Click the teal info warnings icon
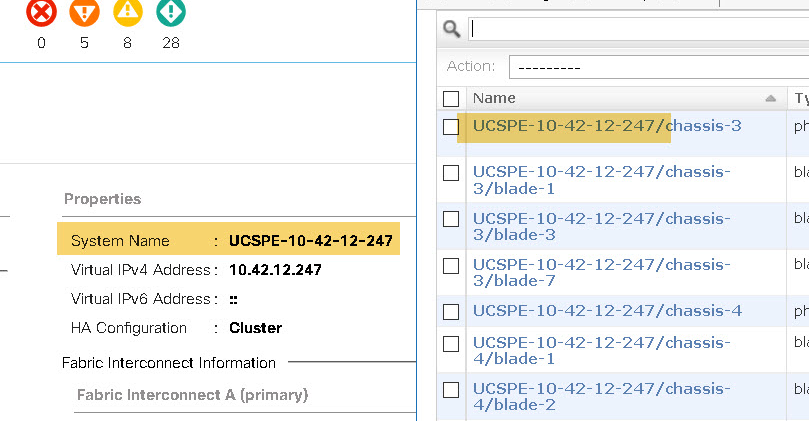This screenshot has width=809, height=421. click(171, 12)
